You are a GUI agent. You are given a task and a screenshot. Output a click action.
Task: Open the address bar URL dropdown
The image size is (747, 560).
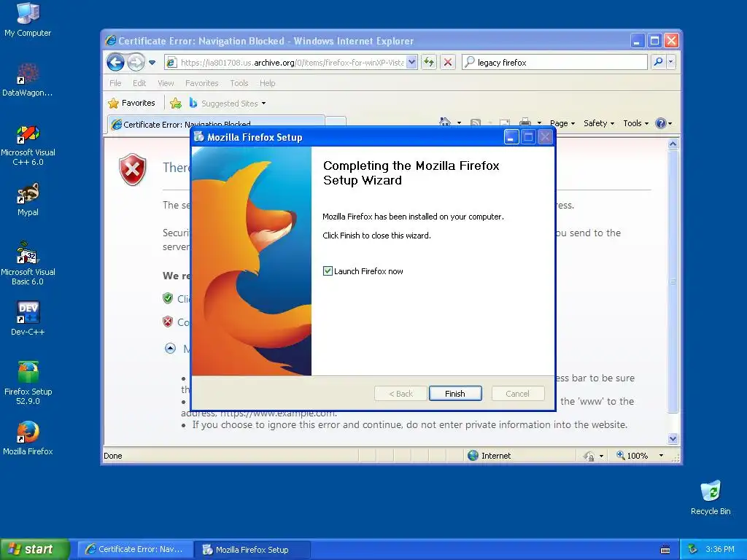click(x=412, y=62)
